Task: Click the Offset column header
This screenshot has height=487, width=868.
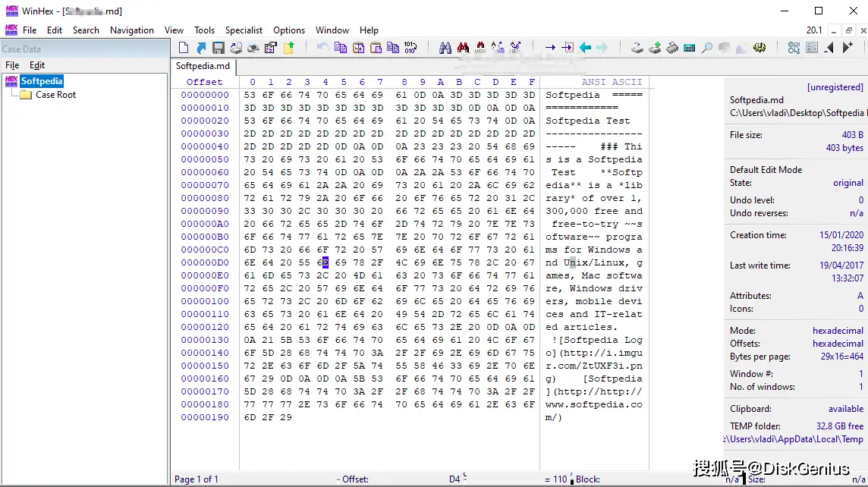Action: point(204,82)
